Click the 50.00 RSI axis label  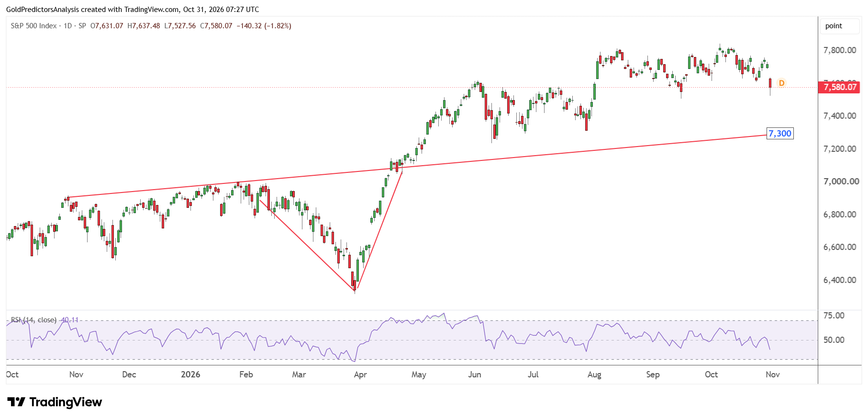[834, 340]
